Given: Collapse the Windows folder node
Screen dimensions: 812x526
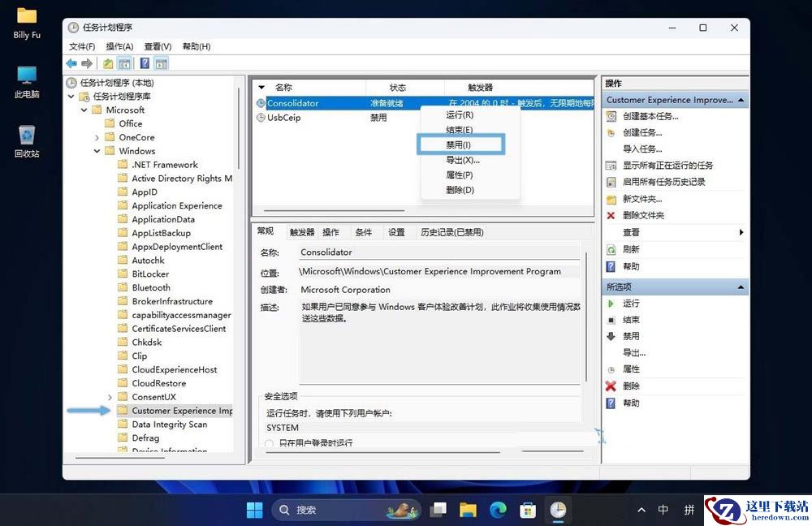Looking at the screenshot, I should [x=97, y=151].
